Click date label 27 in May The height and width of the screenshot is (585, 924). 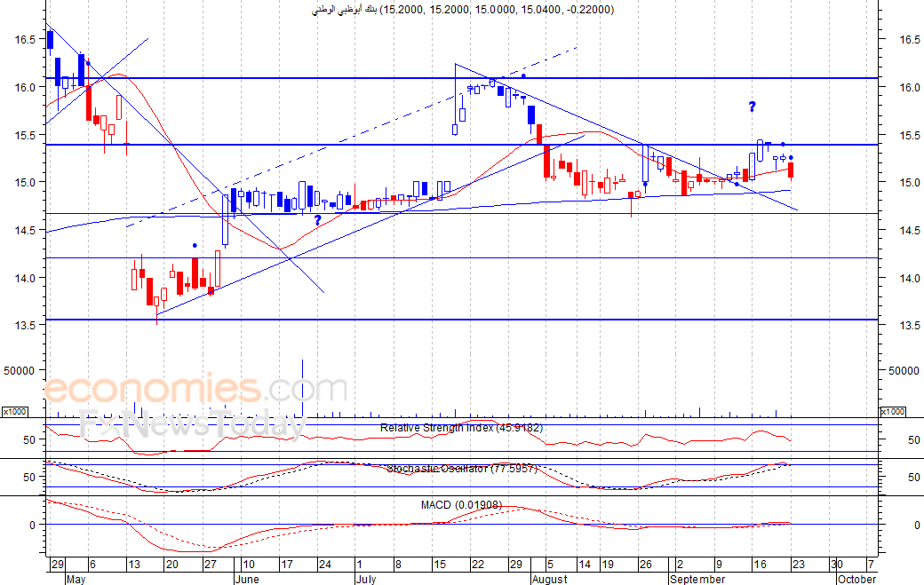[x=211, y=565]
